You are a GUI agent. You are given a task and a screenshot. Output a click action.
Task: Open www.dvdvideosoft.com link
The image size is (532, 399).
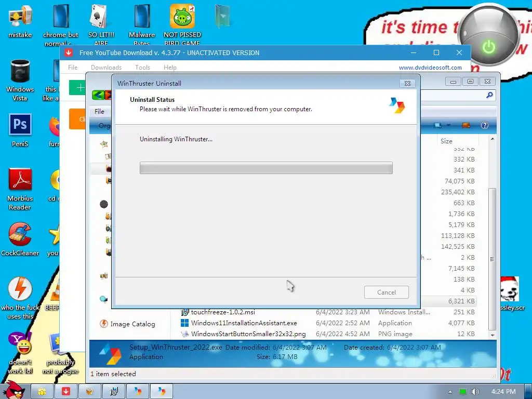click(x=430, y=68)
